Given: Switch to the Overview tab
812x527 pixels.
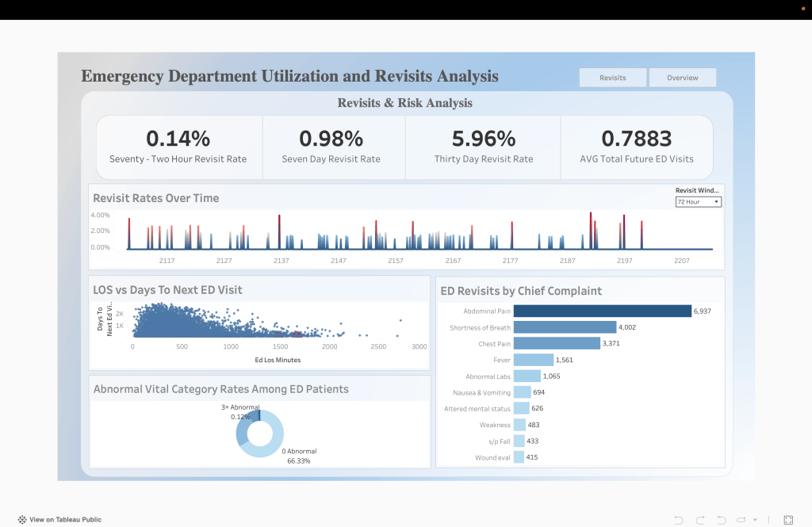Looking at the screenshot, I should [x=682, y=78].
